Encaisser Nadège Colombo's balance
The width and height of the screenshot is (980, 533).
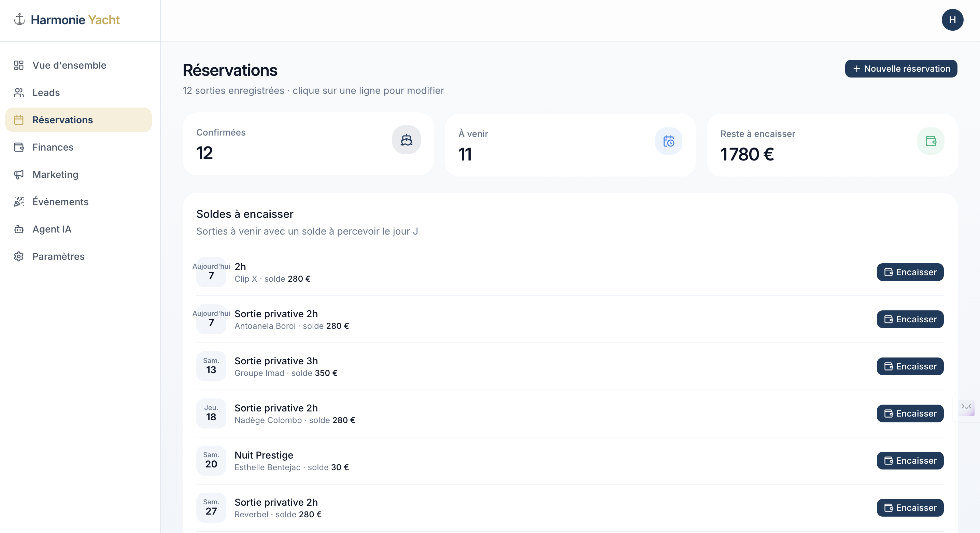click(910, 413)
